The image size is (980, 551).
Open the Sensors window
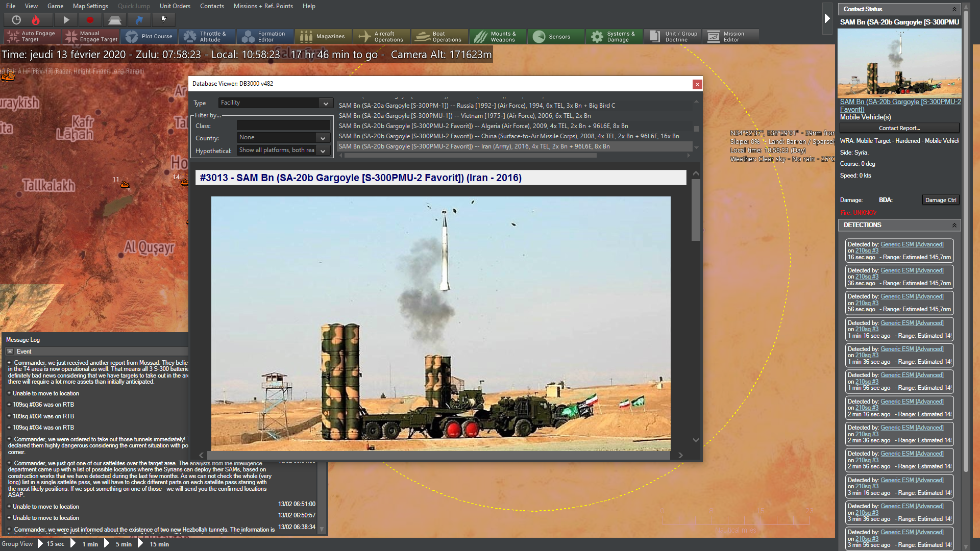point(556,36)
